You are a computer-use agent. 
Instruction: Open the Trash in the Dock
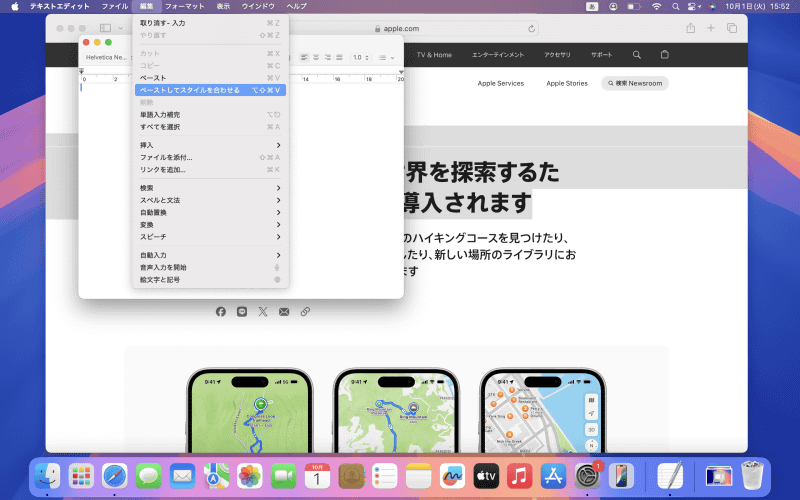(752, 476)
